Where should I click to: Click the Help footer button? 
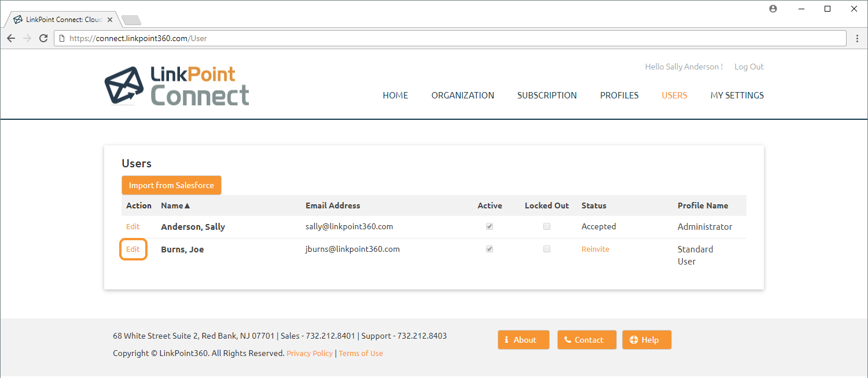pos(646,340)
